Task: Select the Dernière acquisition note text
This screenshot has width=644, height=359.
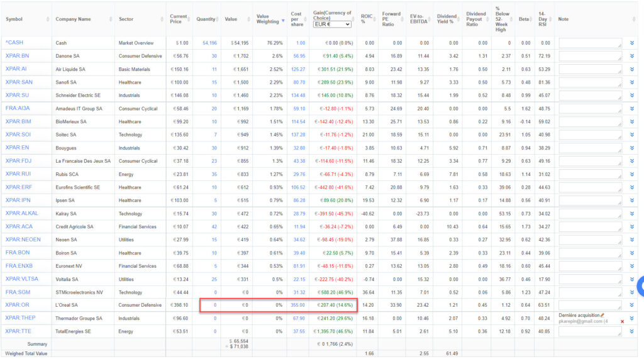Action: (x=579, y=316)
